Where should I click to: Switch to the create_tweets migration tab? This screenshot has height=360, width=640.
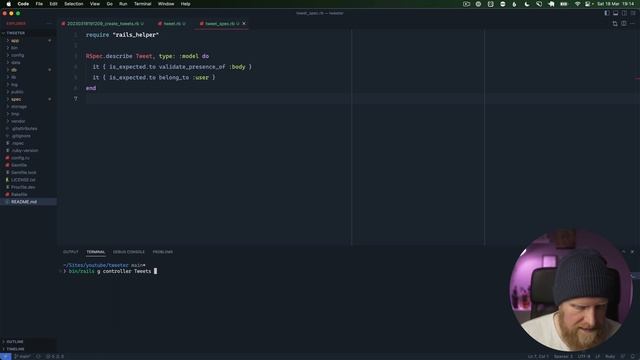tap(102, 24)
